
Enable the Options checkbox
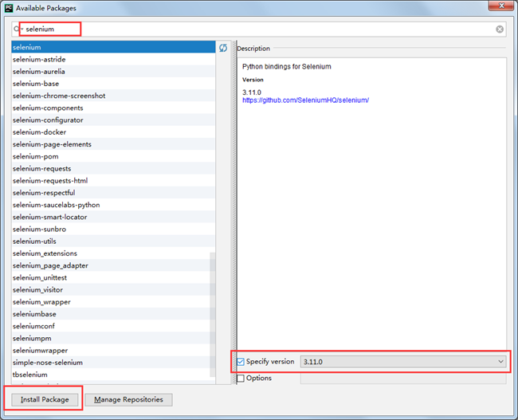[x=241, y=378]
